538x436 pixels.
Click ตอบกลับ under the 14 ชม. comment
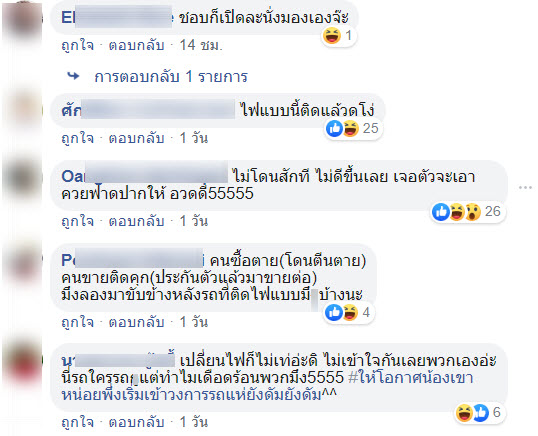136,45
